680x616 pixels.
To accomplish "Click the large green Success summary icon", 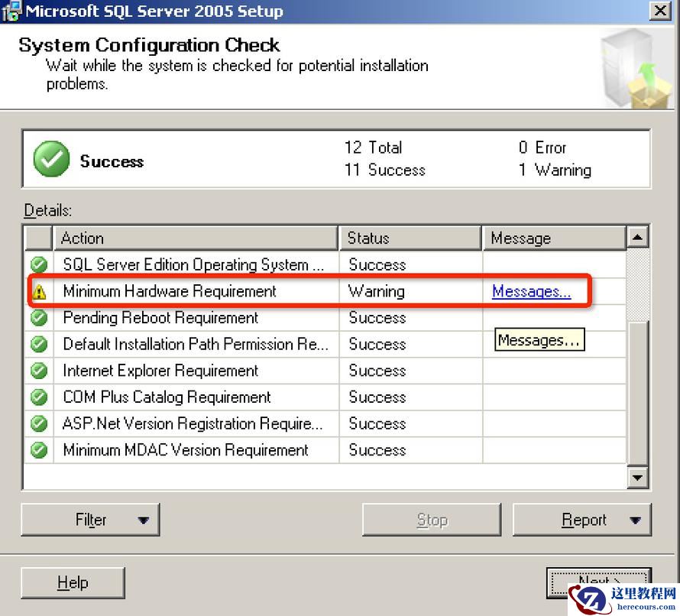I will [51, 159].
